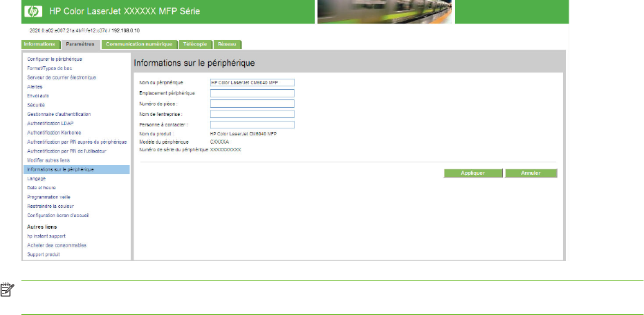This screenshot has height=315, width=644.
Task: Click the XXXXXXXXXX serial number value
Action: (x=226, y=150)
